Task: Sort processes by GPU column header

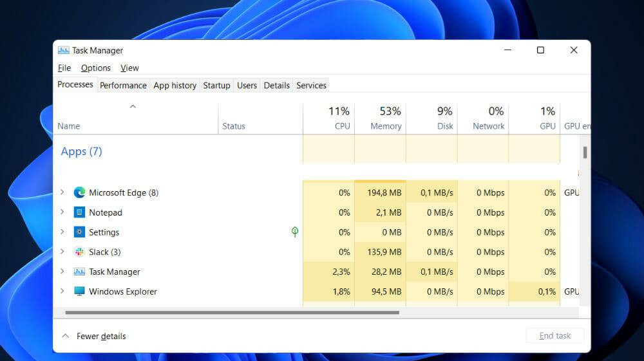Action: coord(535,118)
